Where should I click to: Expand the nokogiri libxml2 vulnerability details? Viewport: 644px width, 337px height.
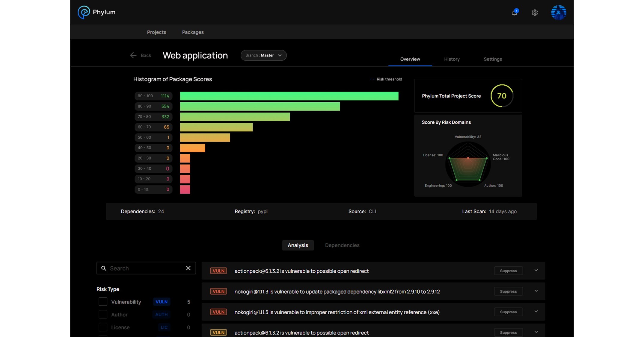tap(536, 291)
